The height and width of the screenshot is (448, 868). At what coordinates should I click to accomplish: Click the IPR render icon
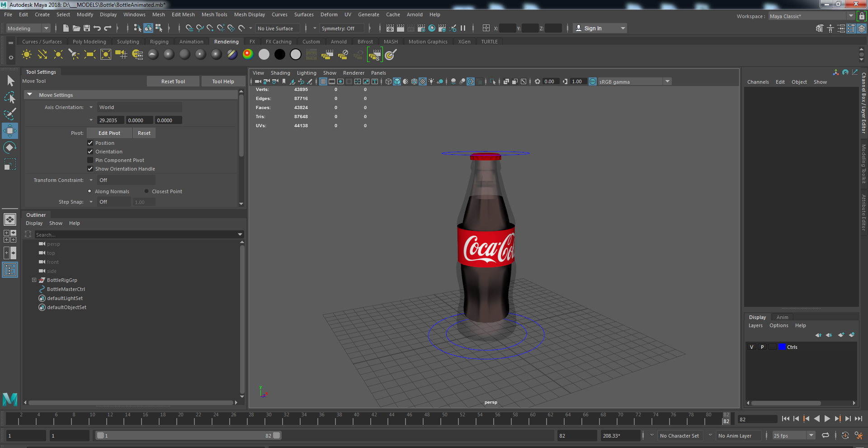pos(411,28)
